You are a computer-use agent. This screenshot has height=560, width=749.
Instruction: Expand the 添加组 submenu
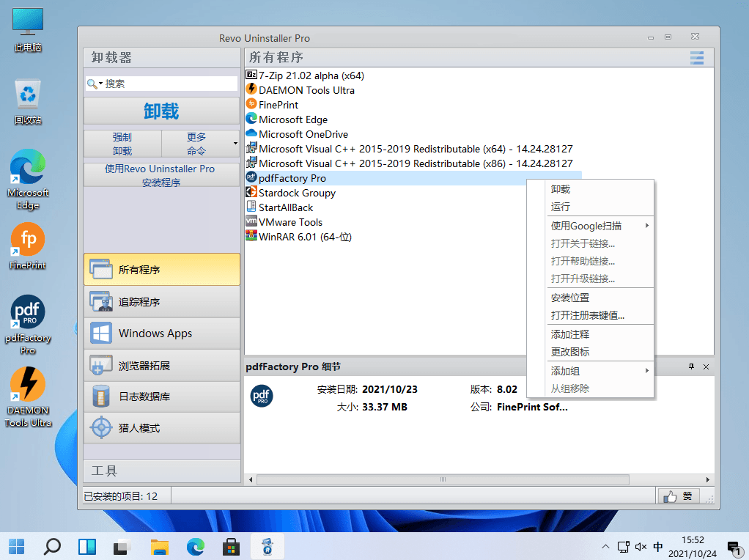click(647, 371)
